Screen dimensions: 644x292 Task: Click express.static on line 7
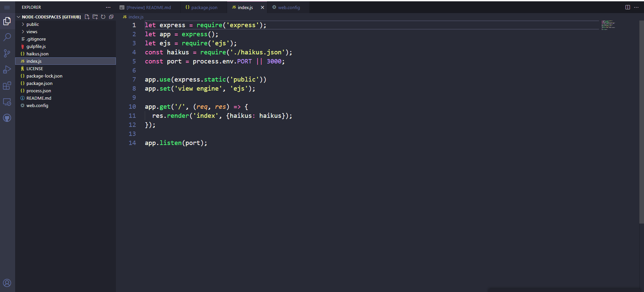click(200, 80)
